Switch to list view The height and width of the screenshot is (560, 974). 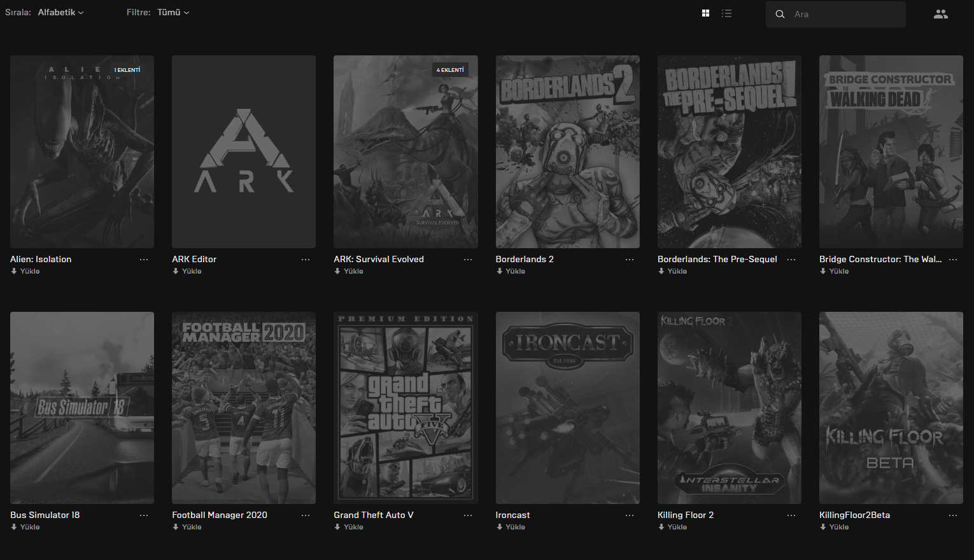(726, 13)
